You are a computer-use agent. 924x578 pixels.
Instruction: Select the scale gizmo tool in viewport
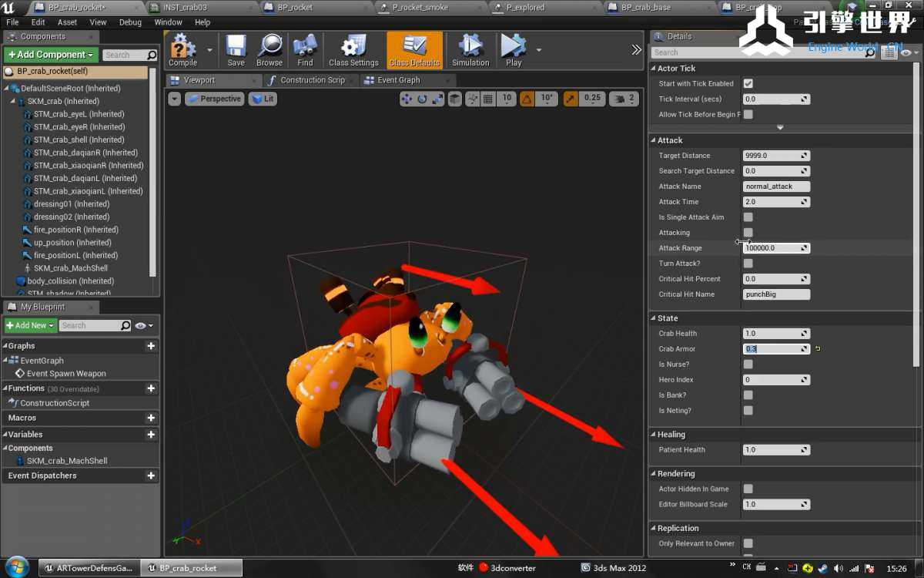(437, 99)
